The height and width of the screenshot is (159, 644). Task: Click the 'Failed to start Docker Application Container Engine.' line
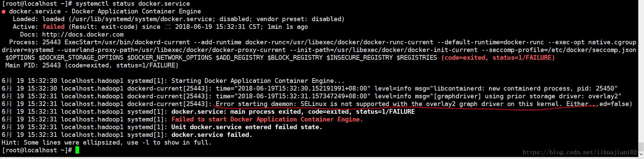[267, 119]
